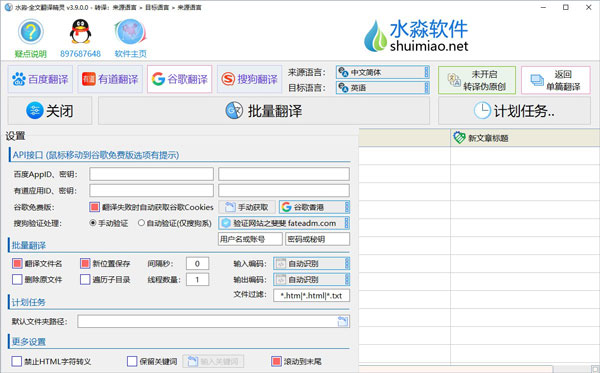Click the browse folder icon for 默认文件夹路径

coord(343,321)
